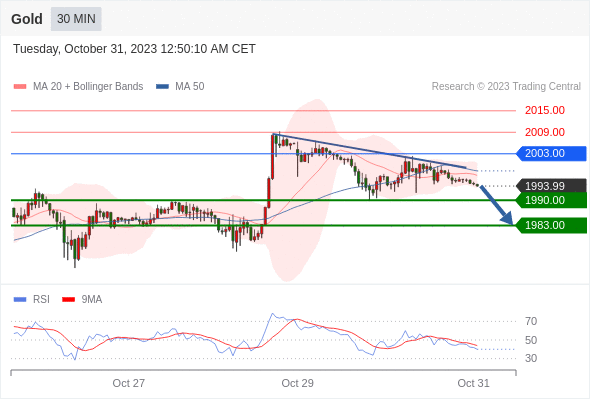Click the RSI 30 level label
Viewport: 590px width, 400px height.
pyautogui.click(x=531, y=358)
